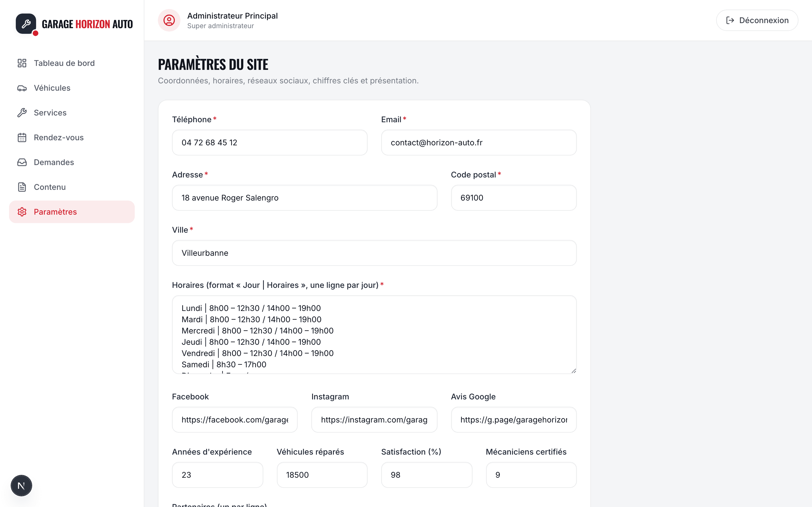Screen dimensions: 812x507
Task: Click the Instagram URL field
Action: click(374, 420)
